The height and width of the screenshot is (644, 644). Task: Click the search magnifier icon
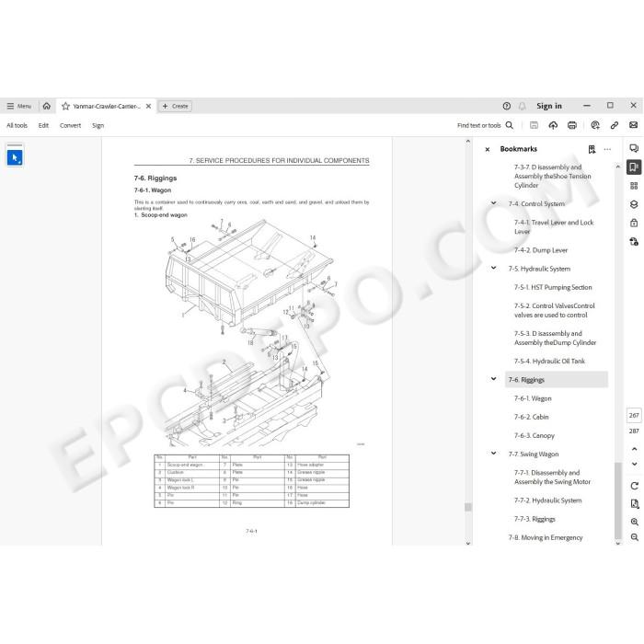[x=510, y=125]
